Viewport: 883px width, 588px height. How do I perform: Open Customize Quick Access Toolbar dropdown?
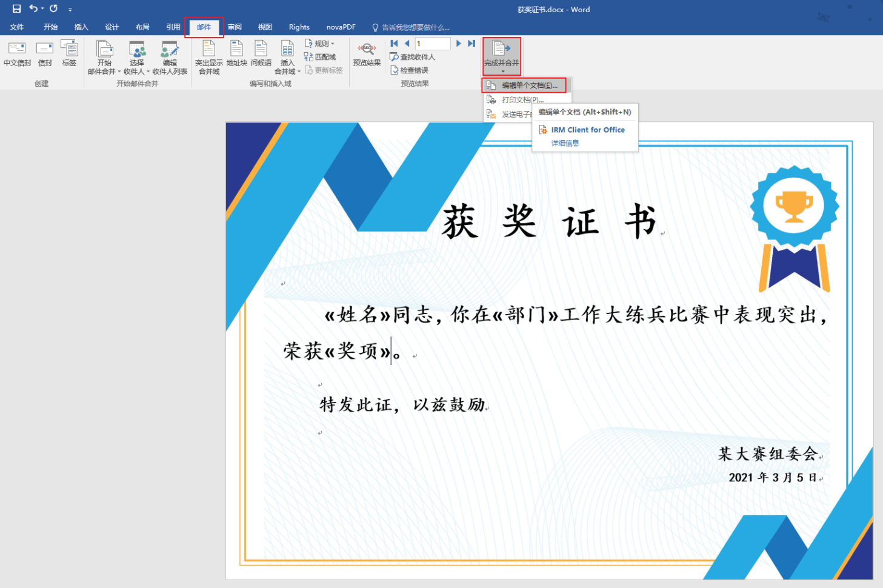pyautogui.click(x=70, y=10)
